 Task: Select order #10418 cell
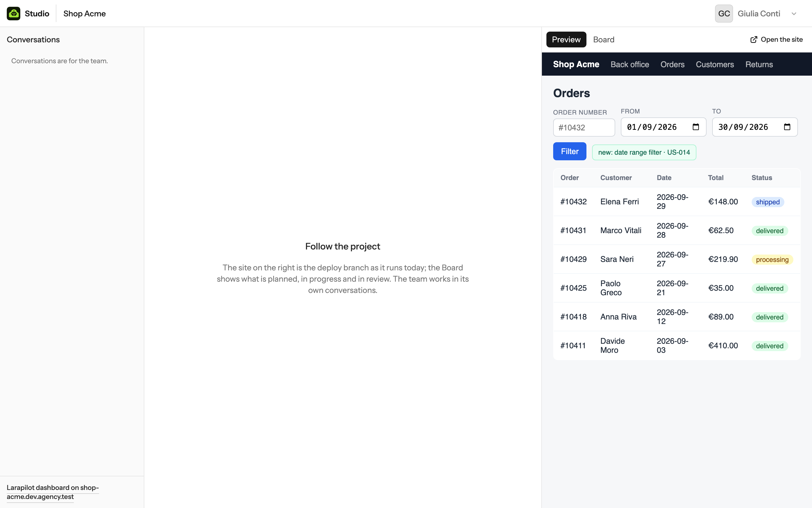pos(573,317)
